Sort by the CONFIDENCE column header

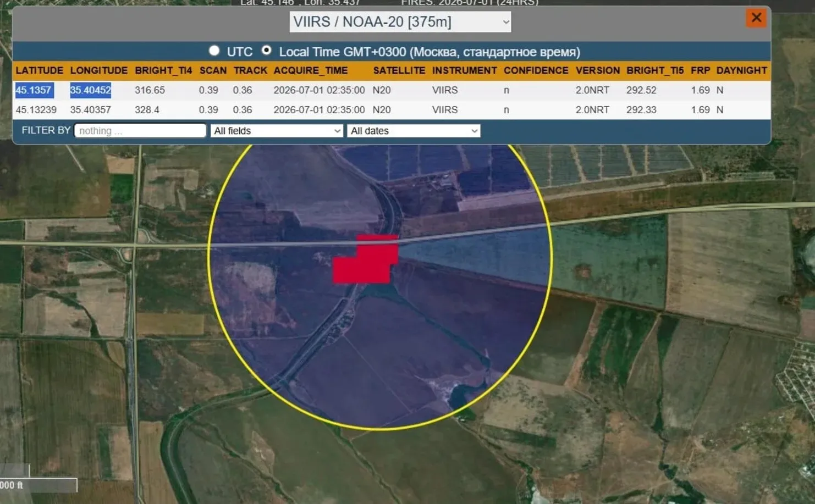pyautogui.click(x=536, y=70)
